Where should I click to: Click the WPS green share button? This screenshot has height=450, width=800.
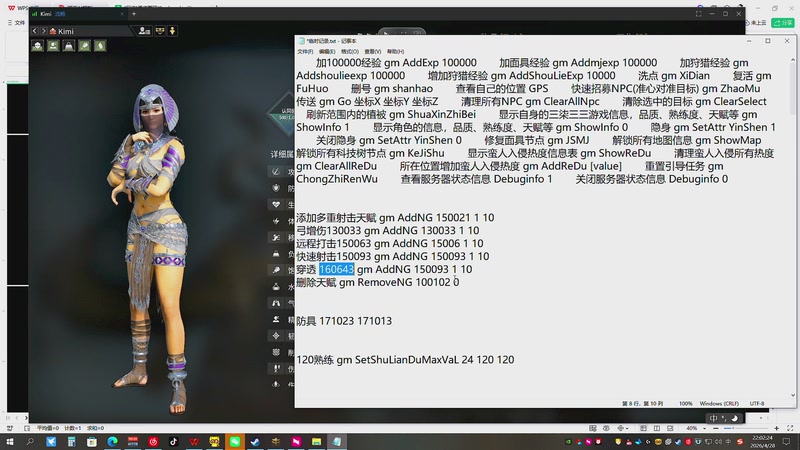click(x=783, y=22)
